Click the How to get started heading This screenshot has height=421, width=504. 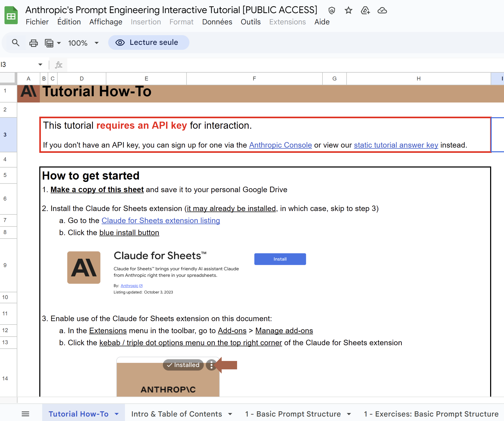91,176
